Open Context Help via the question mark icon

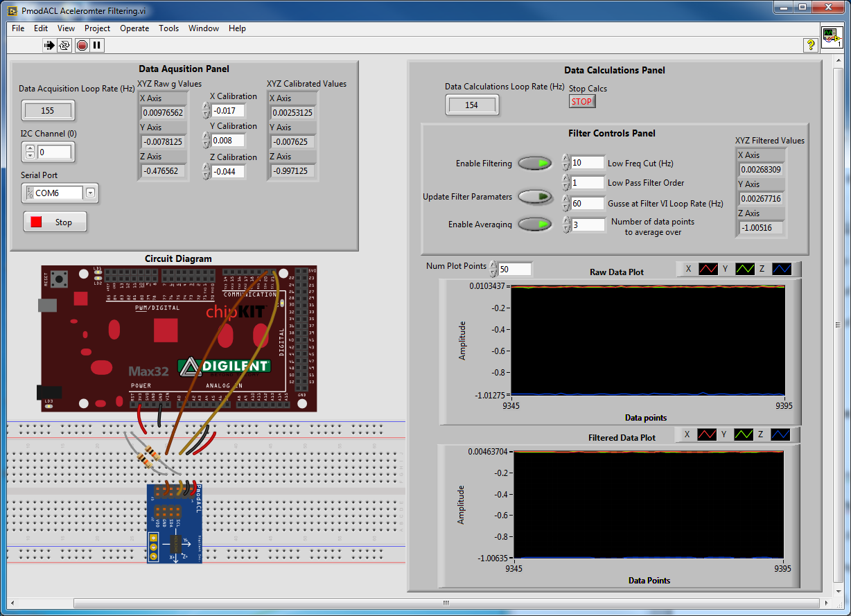pos(811,45)
